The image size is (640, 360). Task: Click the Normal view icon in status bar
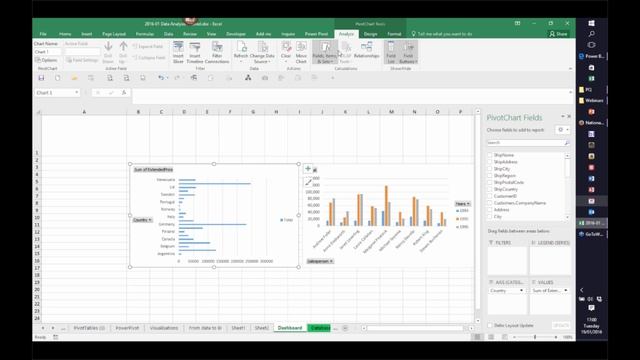477,337
